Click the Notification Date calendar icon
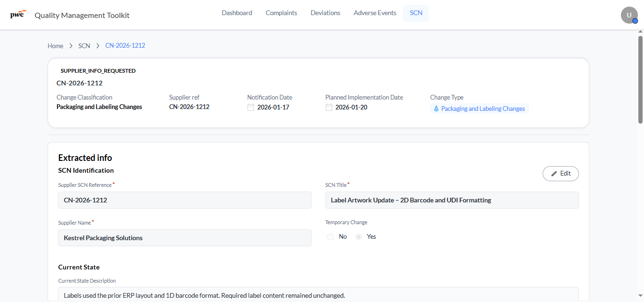 coord(251,108)
